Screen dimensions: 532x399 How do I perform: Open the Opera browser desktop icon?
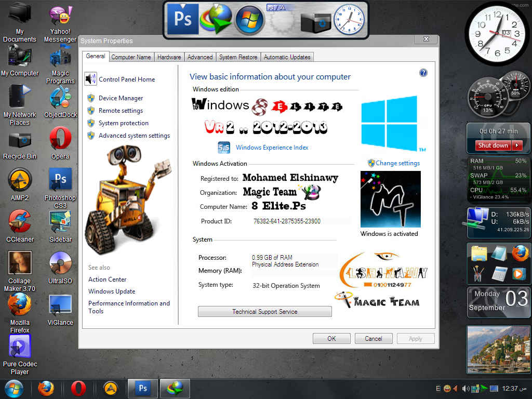[60, 138]
